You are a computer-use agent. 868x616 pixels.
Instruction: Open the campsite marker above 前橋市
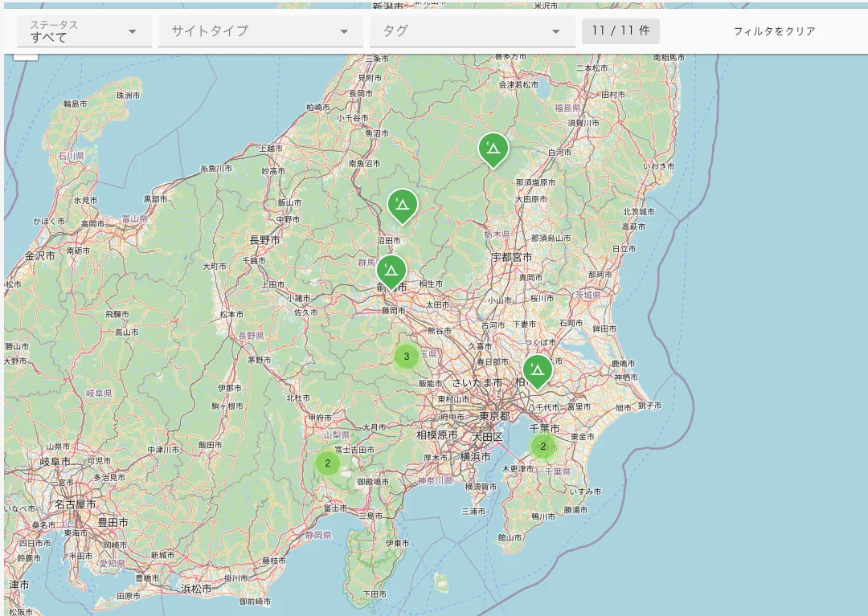(x=391, y=270)
